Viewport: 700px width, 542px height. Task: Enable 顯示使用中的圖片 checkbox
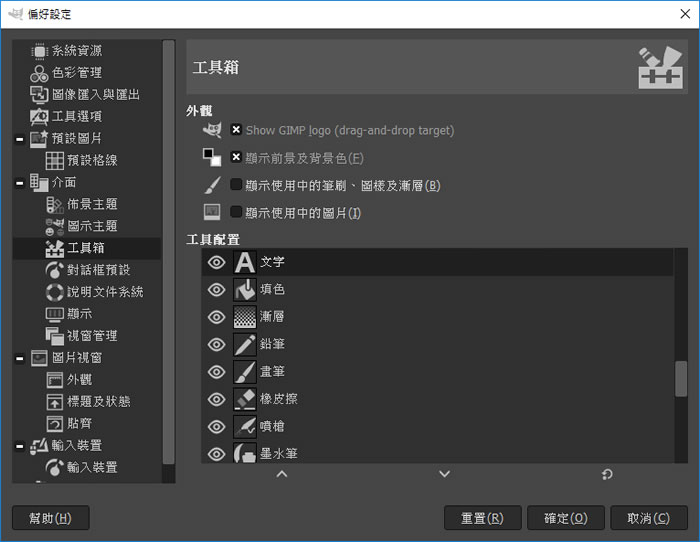pyautogui.click(x=236, y=212)
